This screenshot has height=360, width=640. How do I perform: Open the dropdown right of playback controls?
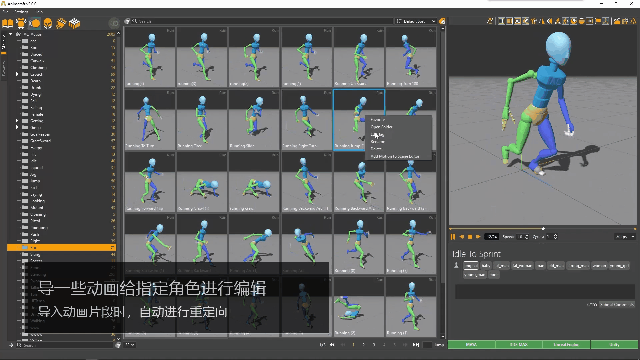tap(625, 237)
